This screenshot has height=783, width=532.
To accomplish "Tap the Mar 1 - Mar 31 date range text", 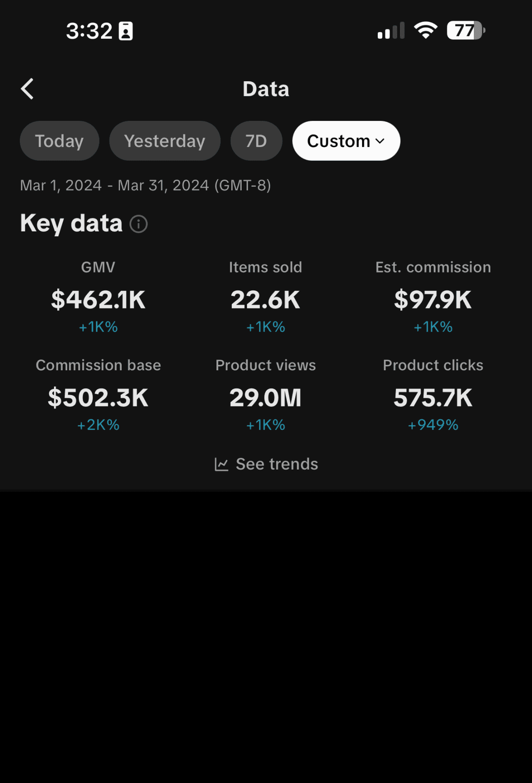I will click(145, 185).
